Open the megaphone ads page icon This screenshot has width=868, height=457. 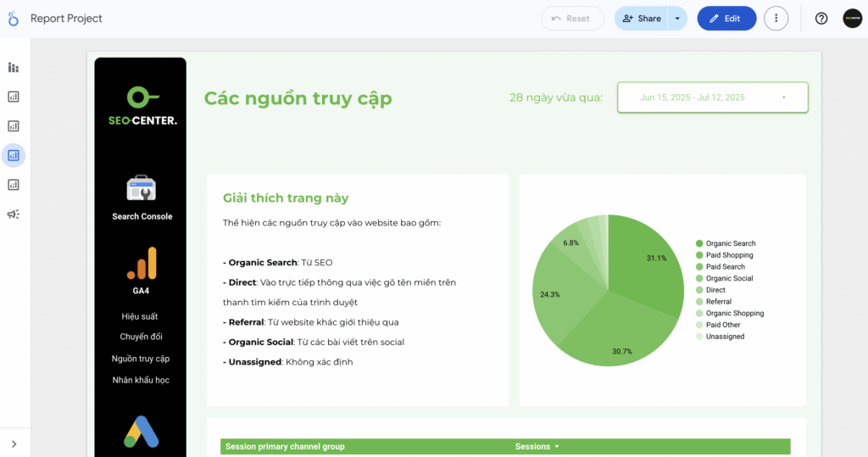(x=14, y=215)
